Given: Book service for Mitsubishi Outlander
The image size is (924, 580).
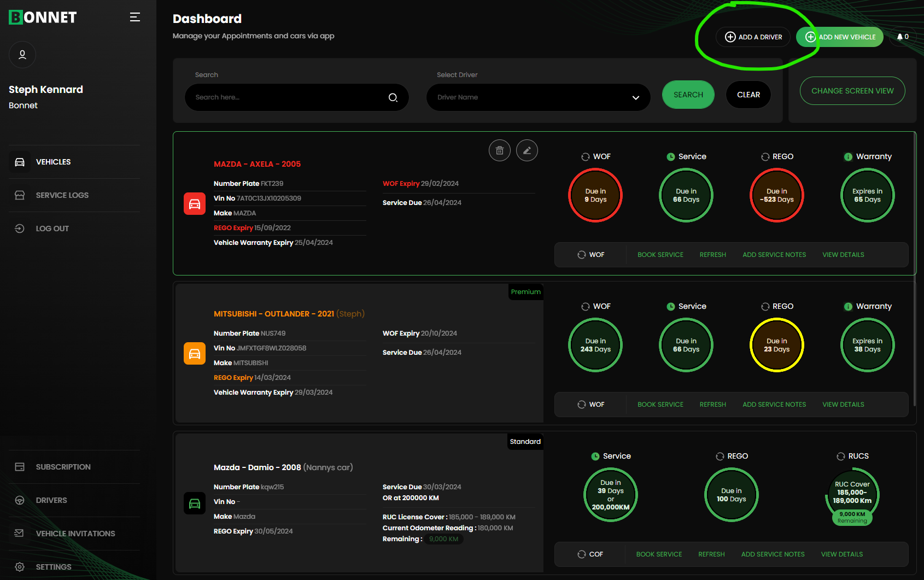Looking at the screenshot, I should (660, 405).
